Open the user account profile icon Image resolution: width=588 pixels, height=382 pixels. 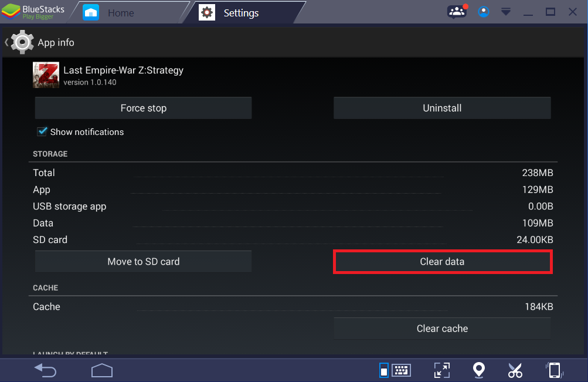tap(484, 12)
